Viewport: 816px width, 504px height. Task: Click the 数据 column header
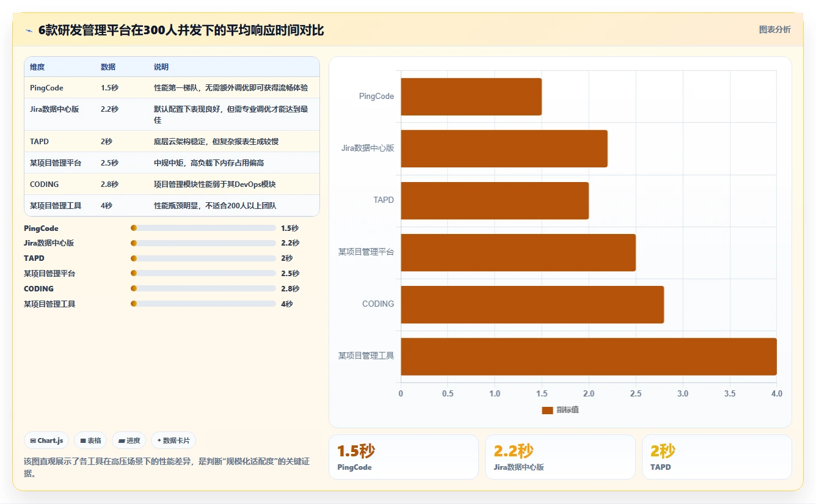coord(108,67)
